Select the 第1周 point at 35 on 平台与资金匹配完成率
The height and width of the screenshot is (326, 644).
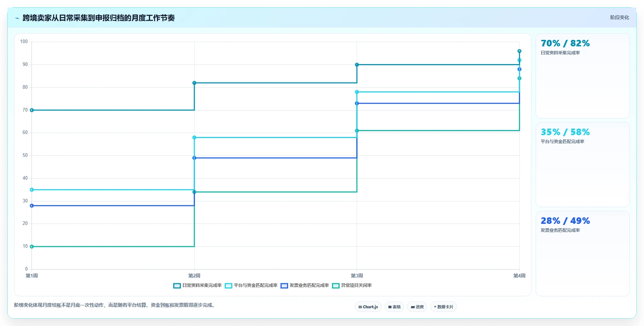pos(32,190)
